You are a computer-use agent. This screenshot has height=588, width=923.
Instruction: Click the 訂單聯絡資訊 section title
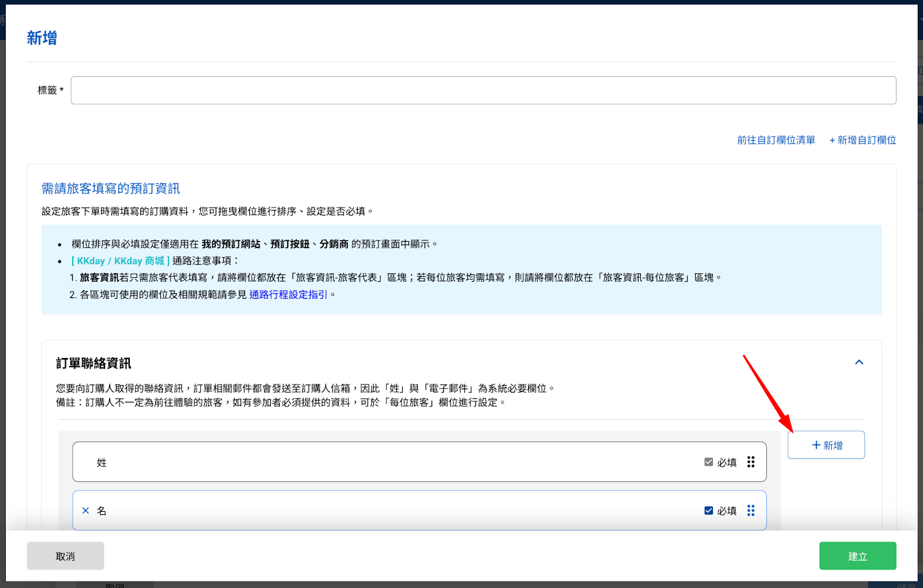pos(93,363)
